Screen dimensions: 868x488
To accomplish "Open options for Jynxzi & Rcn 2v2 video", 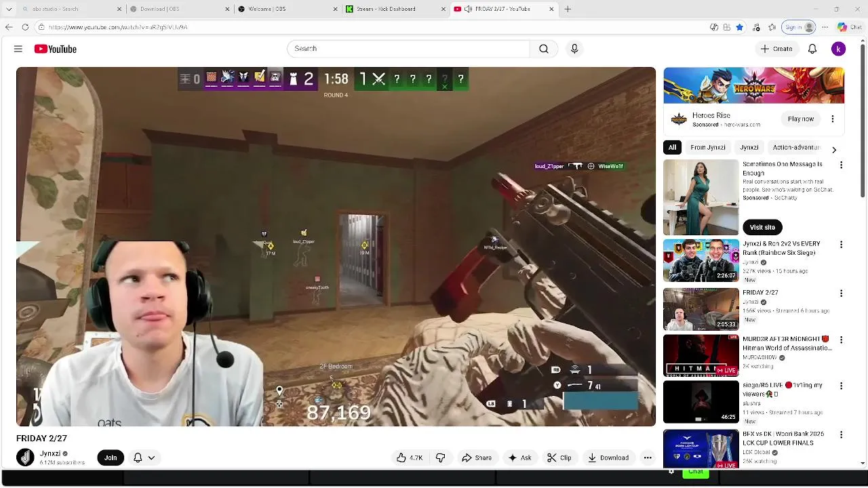I will pos(842,244).
